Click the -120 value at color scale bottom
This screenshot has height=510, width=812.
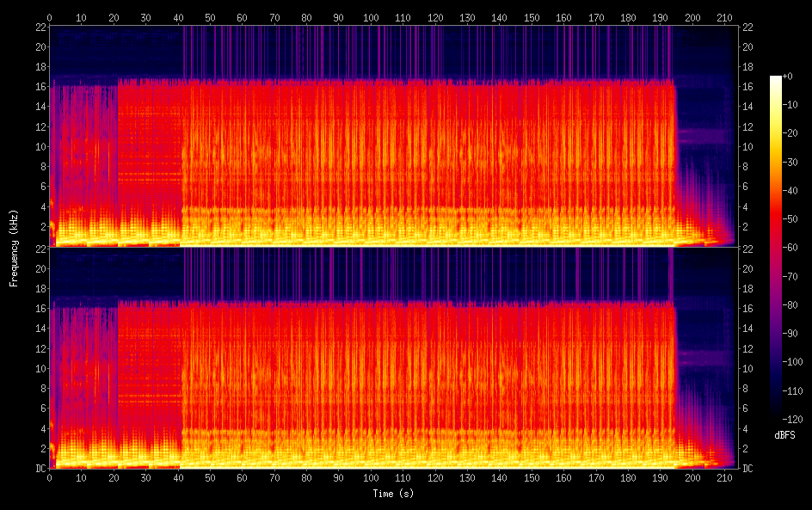[792, 419]
